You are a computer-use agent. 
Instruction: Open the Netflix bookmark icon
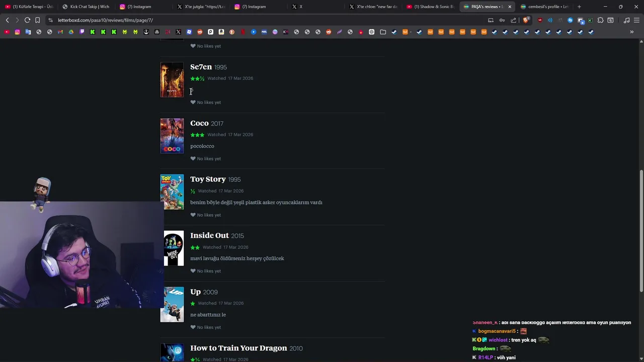click(243, 32)
